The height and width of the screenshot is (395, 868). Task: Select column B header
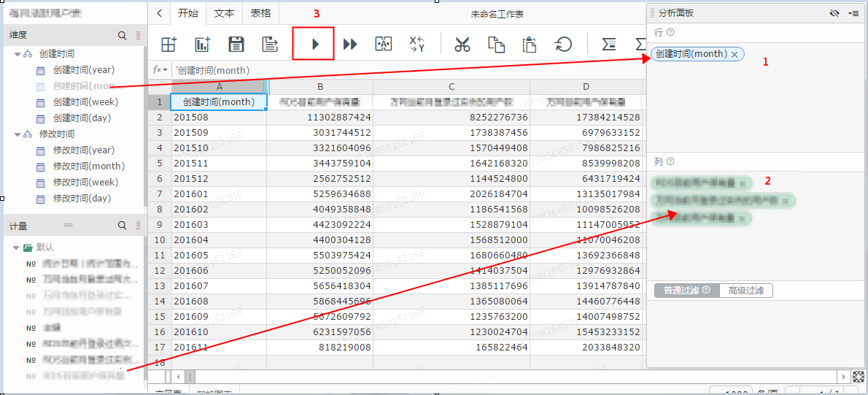tap(320, 87)
